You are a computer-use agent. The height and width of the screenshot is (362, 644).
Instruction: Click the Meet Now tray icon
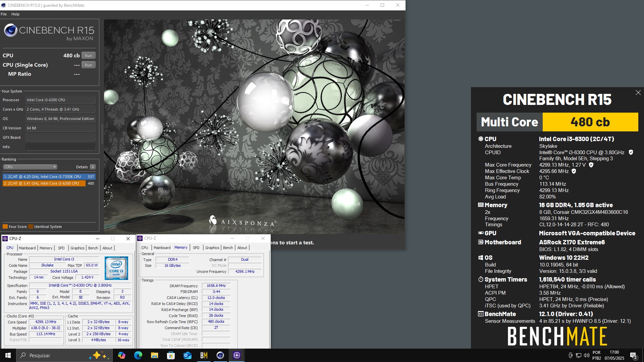click(x=571, y=355)
